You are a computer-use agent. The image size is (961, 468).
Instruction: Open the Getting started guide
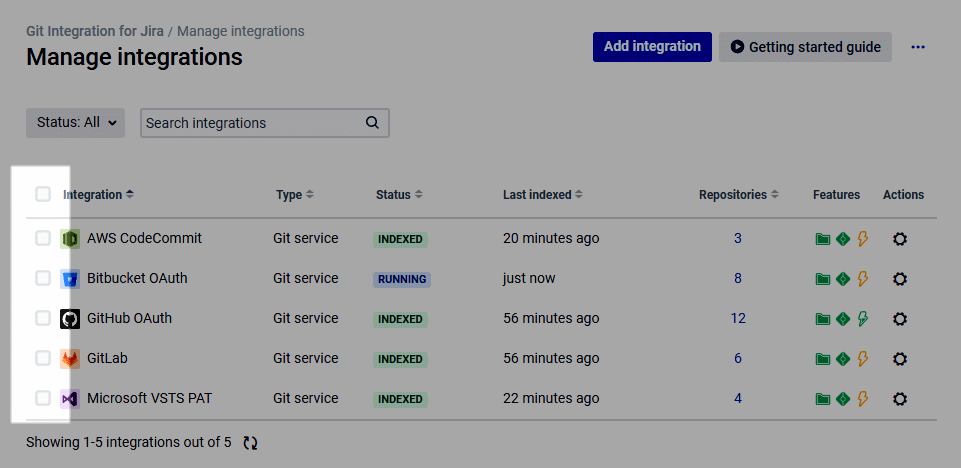(x=805, y=47)
